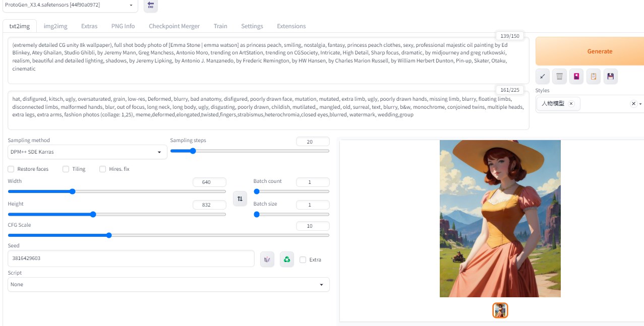Open the Sampling method dropdown
The height and width of the screenshot is (326, 644).
[x=87, y=152]
